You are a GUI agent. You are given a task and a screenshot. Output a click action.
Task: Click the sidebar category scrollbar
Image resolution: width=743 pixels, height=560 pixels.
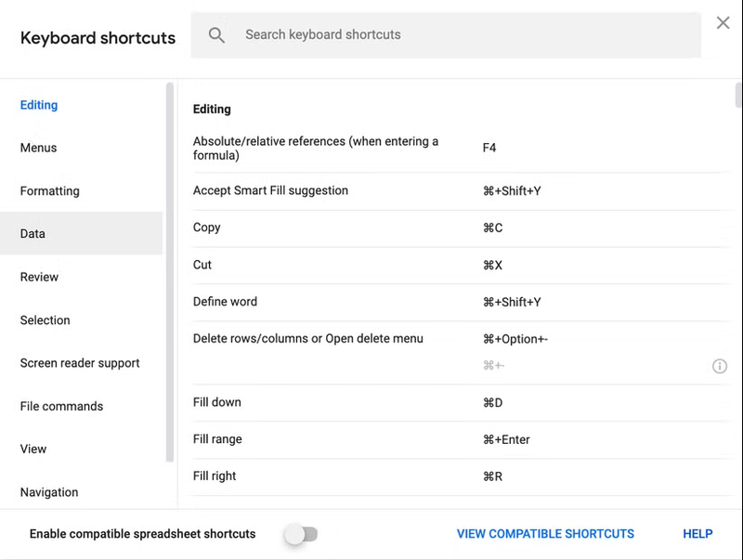pos(170,269)
